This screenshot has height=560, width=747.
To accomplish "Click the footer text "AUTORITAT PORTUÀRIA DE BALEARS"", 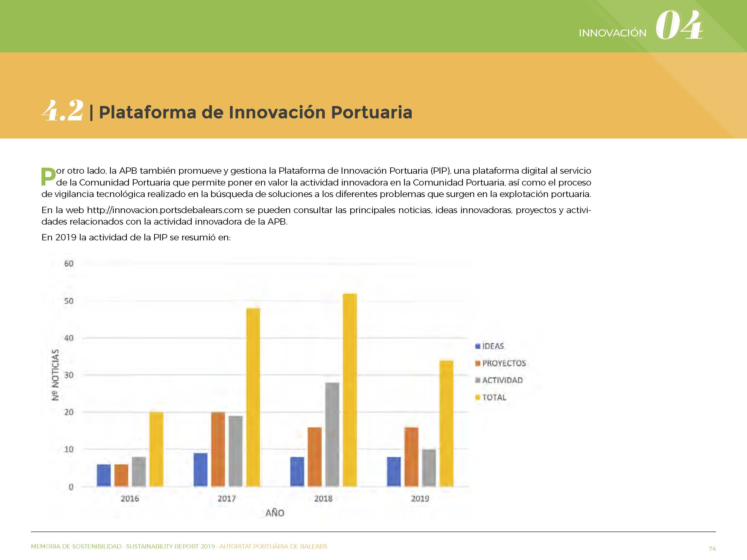I will point(273,546).
